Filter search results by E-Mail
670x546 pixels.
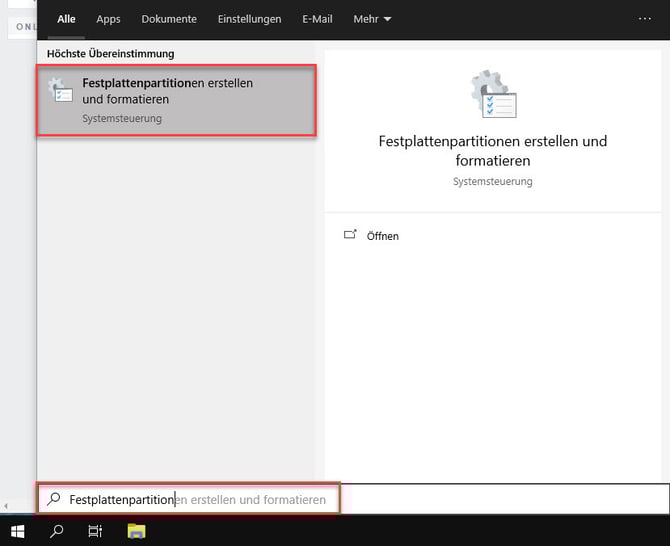tap(317, 19)
